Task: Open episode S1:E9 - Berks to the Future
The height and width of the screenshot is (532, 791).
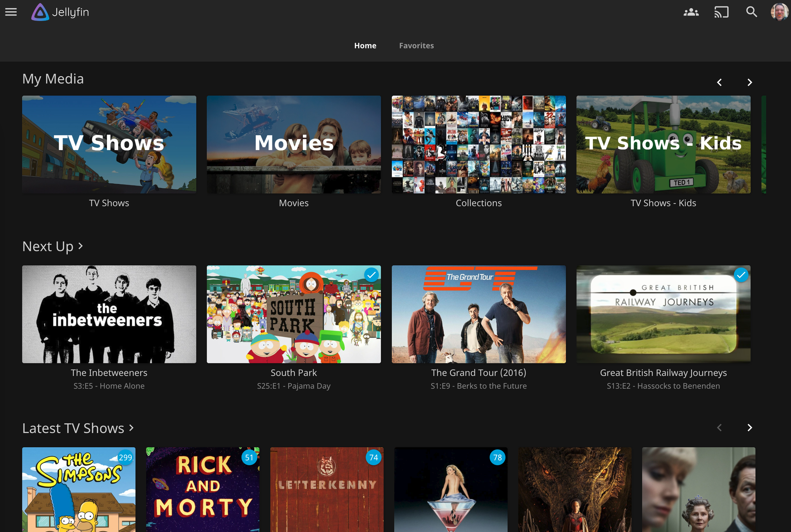Action: point(478,386)
